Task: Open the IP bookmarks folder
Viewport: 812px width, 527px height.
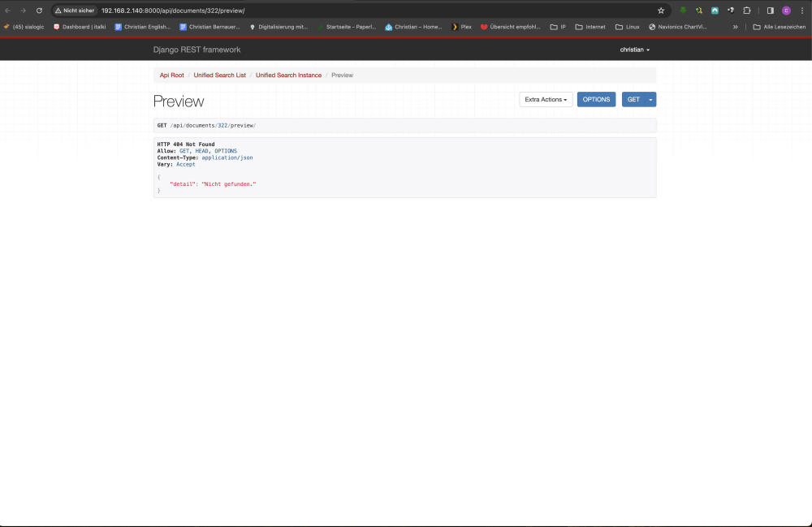Action: pos(558,27)
